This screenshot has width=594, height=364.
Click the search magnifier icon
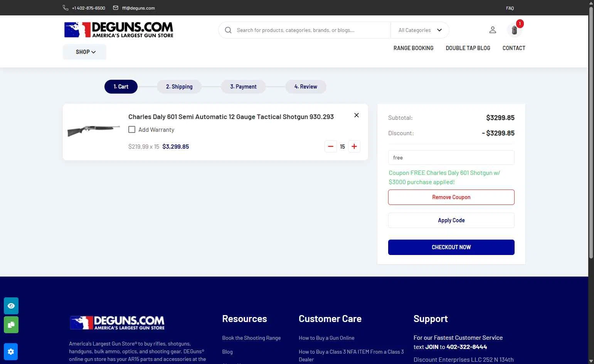coord(228,30)
